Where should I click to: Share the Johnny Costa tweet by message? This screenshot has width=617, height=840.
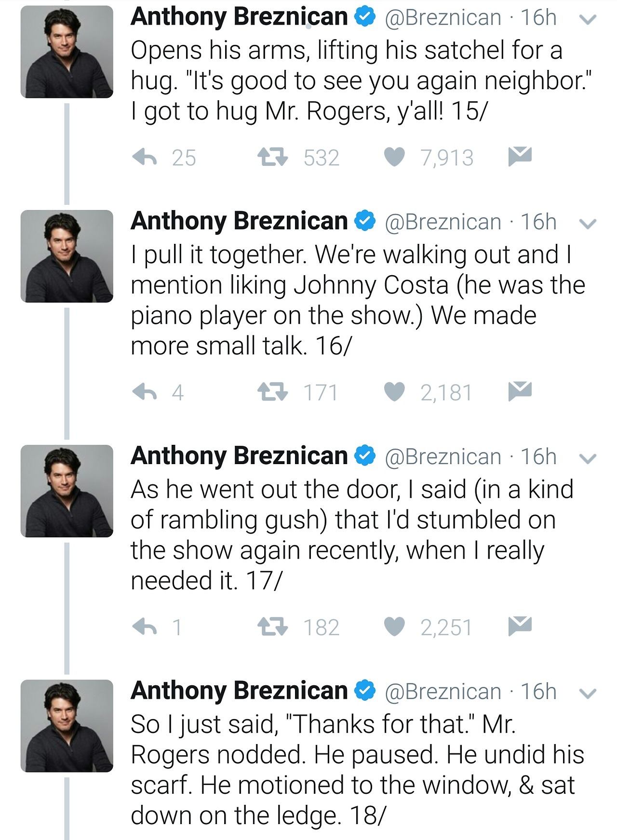coord(520,390)
